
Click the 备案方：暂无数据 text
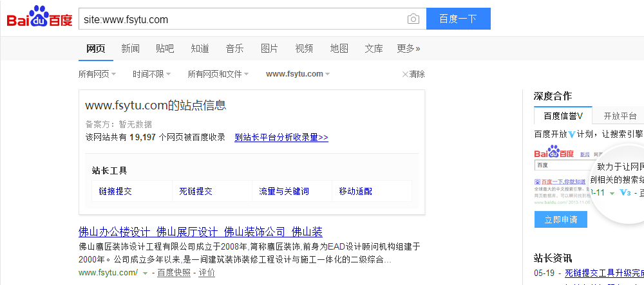tap(118, 124)
